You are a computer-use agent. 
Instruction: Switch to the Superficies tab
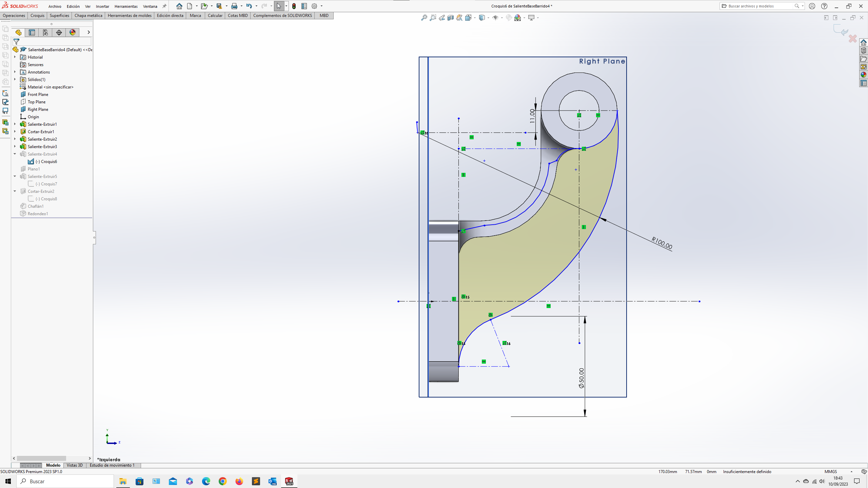pos(59,16)
